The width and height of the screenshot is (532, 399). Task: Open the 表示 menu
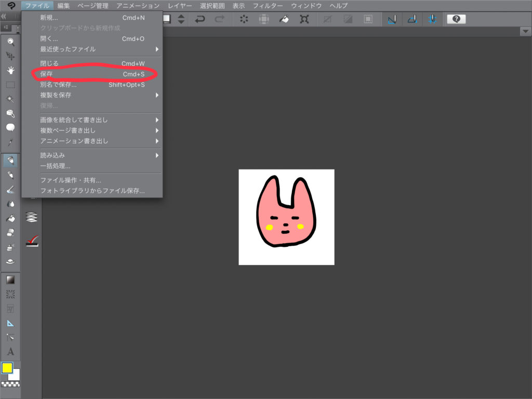238,5
